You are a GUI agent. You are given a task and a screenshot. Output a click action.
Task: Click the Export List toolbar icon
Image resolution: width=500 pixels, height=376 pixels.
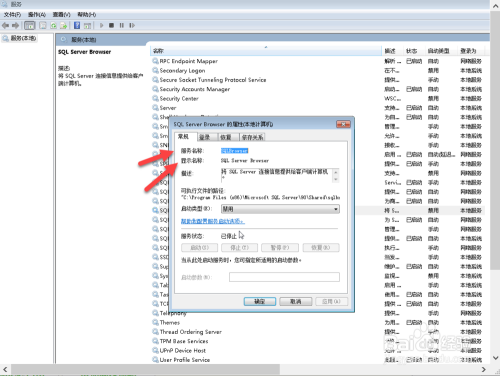pos(63,25)
